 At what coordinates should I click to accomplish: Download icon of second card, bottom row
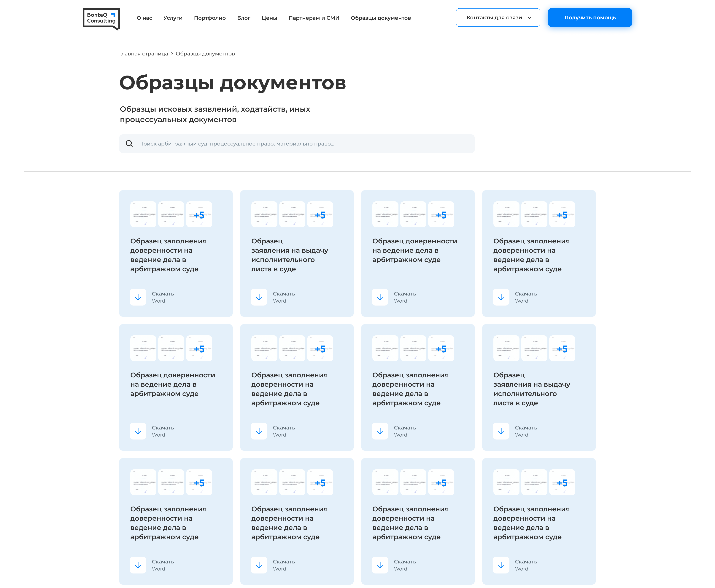pyautogui.click(x=259, y=565)
